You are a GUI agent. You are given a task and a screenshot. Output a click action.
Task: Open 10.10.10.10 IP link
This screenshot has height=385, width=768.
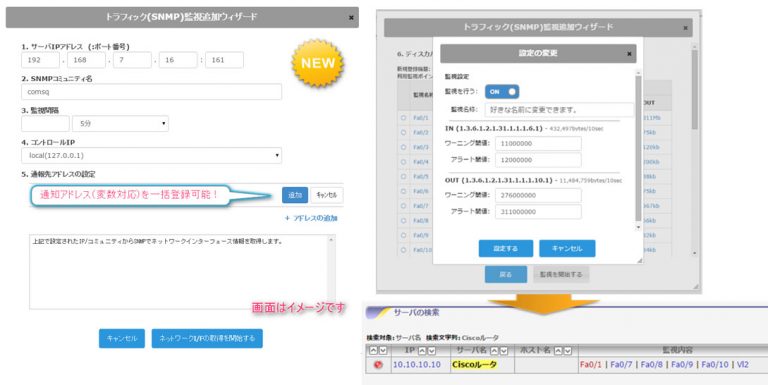[x=417, y=365]
